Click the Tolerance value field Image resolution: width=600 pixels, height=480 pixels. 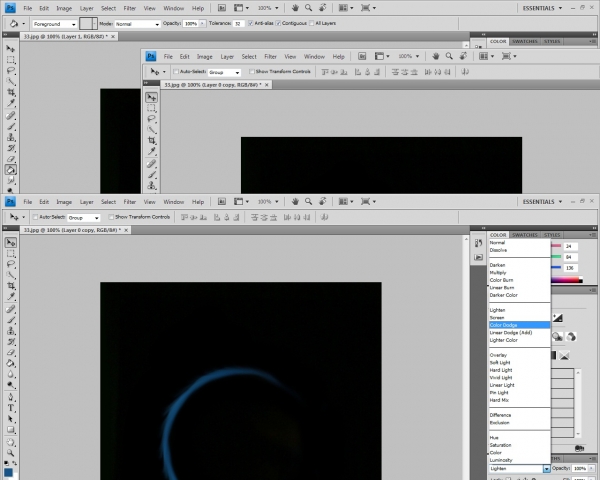point(238,24)
